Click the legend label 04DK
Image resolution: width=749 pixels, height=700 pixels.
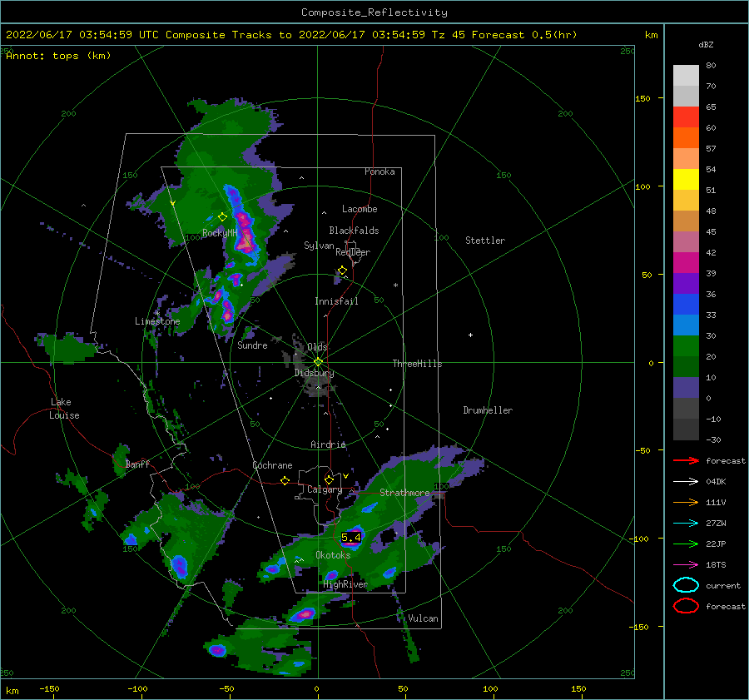coord(716,481)
